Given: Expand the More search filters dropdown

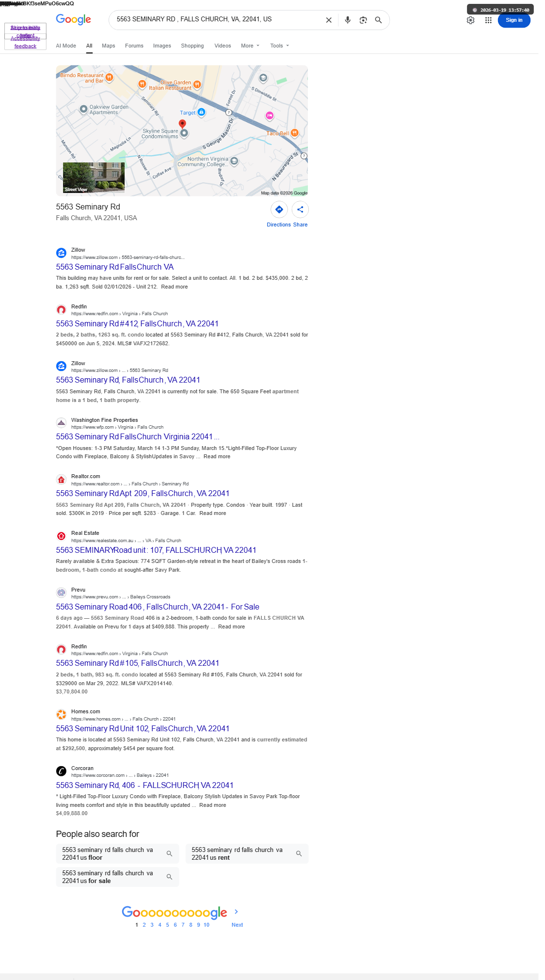Looking at the screenshot, I should coord(250,46).
